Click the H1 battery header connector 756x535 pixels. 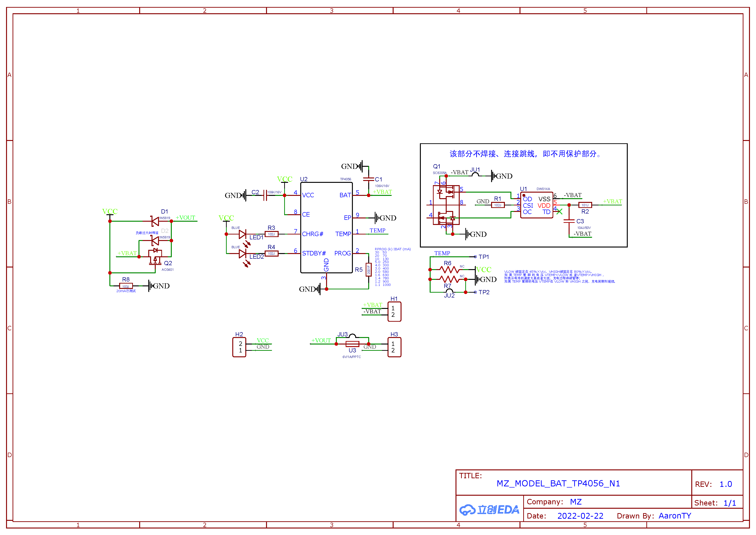point(394,312)
